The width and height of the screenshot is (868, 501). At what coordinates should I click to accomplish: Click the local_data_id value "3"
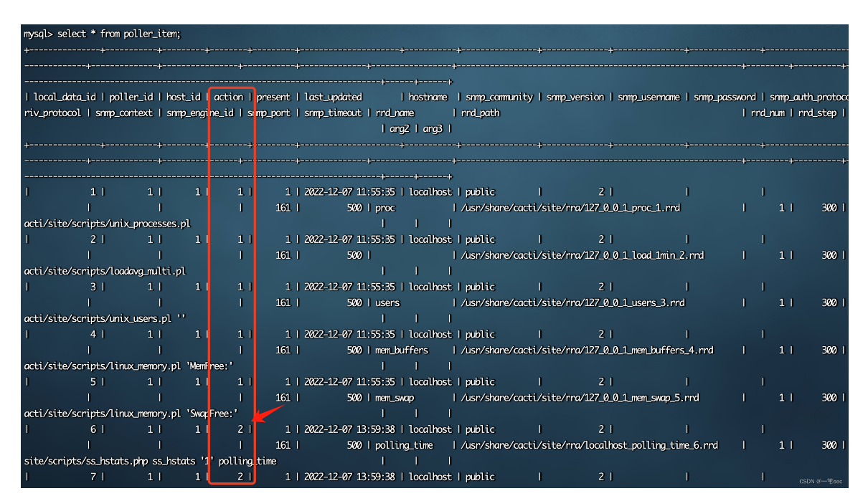[93, 287]
